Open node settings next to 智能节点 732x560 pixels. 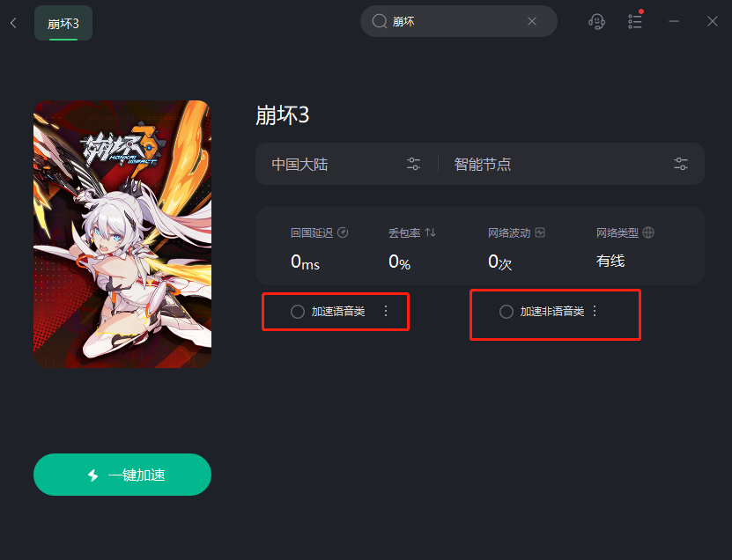coord(681,164)
